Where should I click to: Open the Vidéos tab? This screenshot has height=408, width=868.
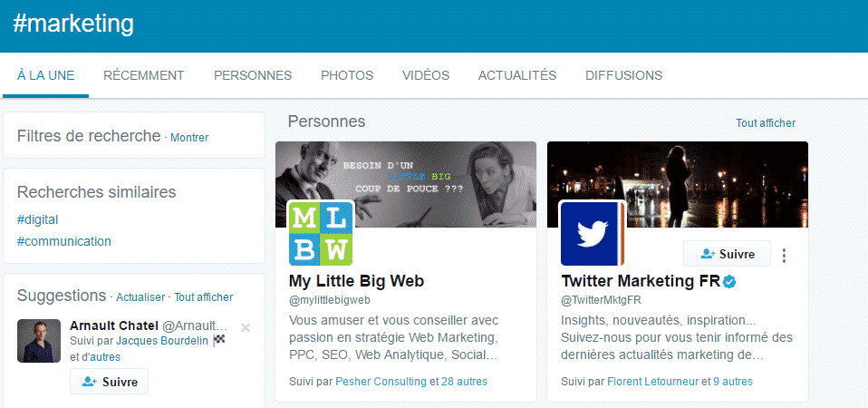[x=426, y=75]
